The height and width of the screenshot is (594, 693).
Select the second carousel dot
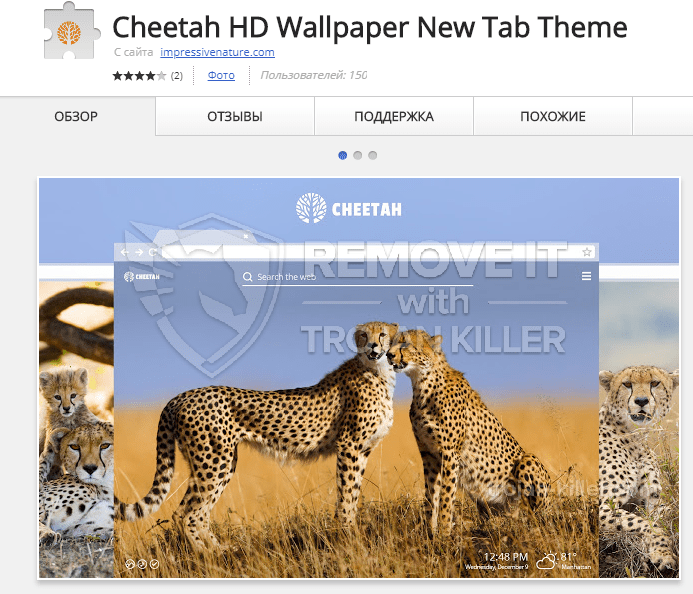pos(358,155)
